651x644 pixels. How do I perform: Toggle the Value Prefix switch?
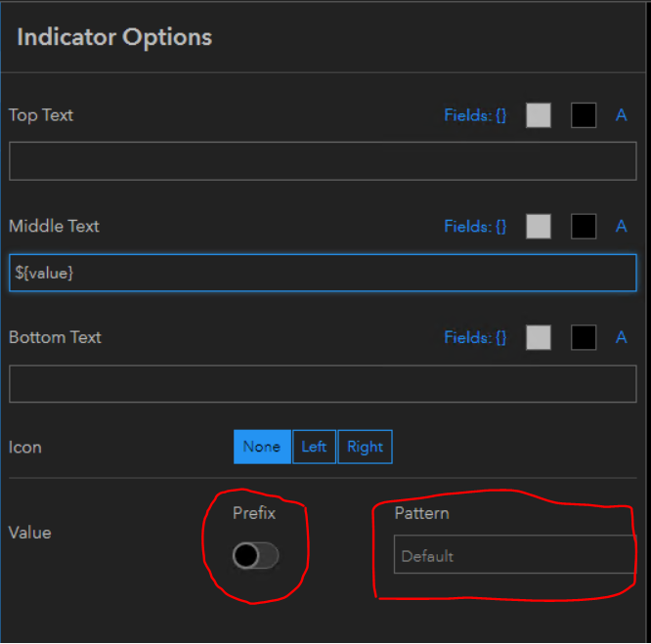click(256, 556)
